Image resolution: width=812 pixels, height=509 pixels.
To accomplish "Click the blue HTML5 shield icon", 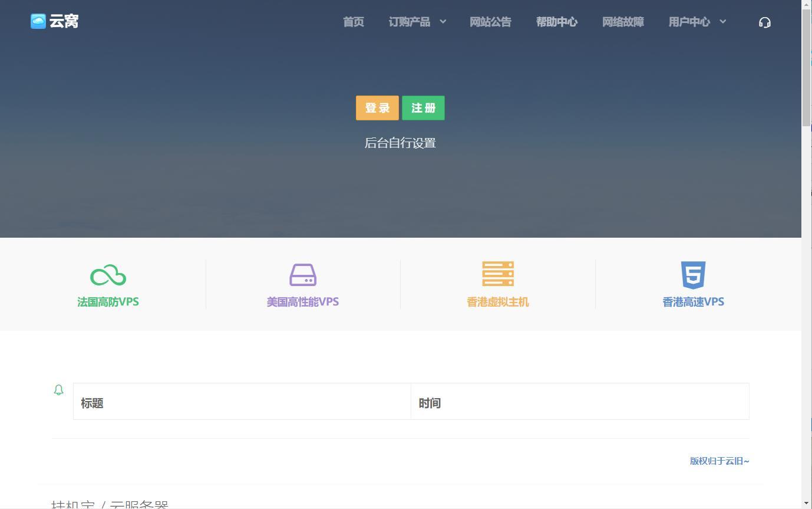I will tap(693, 275).
